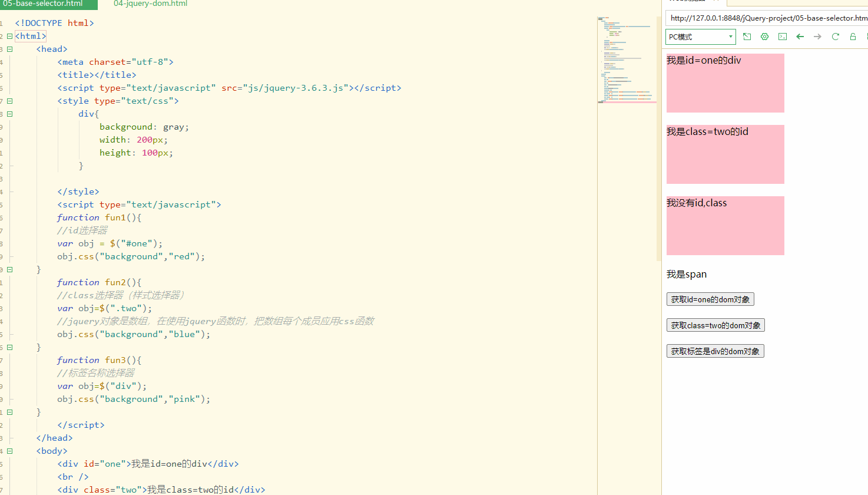This screenshot has height=495, width=868.
Task: Click the </head> closing tag line
Action: pos(54,438)
